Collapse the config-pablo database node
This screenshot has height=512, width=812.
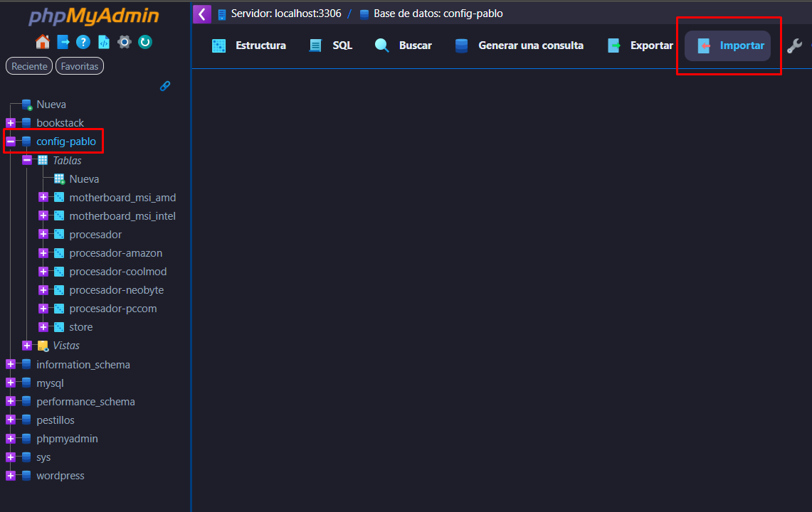[11, 142]
